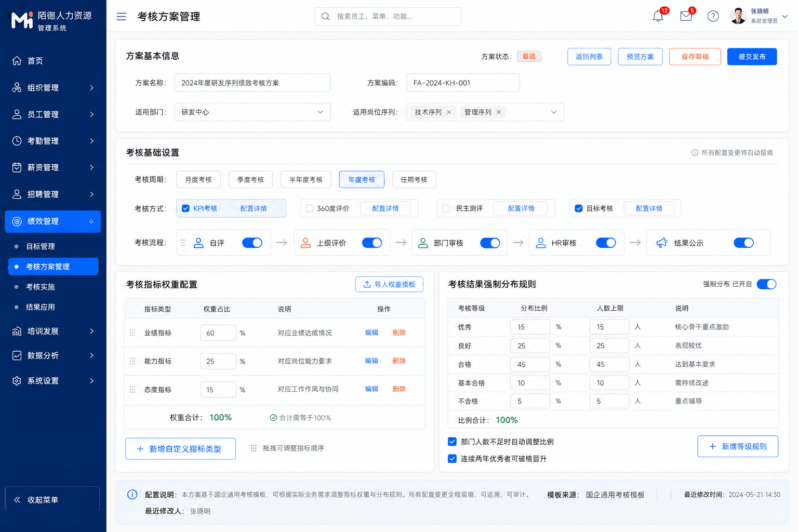This screenshot has height=532, width=798.
Task: Select the 季度考核 cycle tab
Action: pyautogui.click(x=250, y=179)
